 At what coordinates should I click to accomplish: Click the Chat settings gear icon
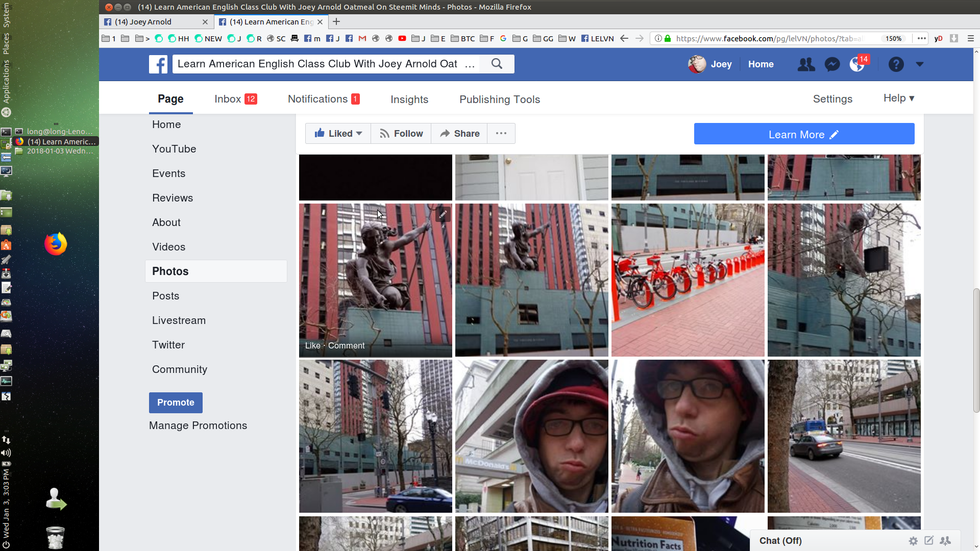[913, 541]
